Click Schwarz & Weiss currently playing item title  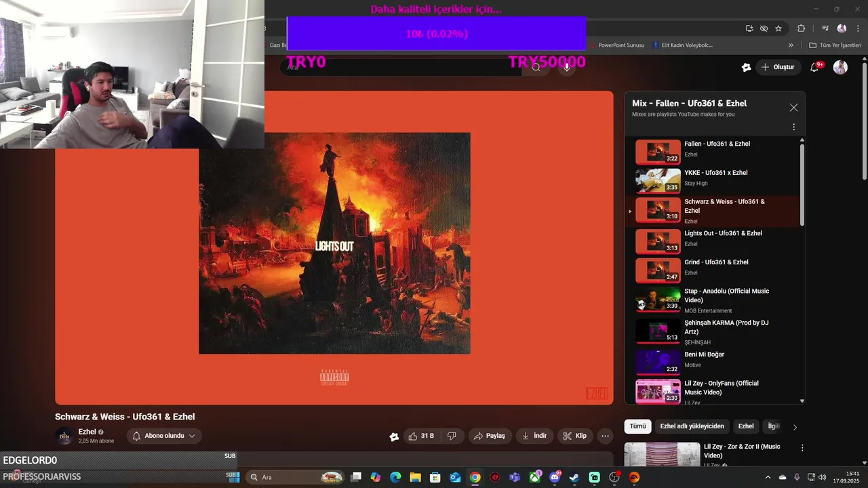(724, 206)
